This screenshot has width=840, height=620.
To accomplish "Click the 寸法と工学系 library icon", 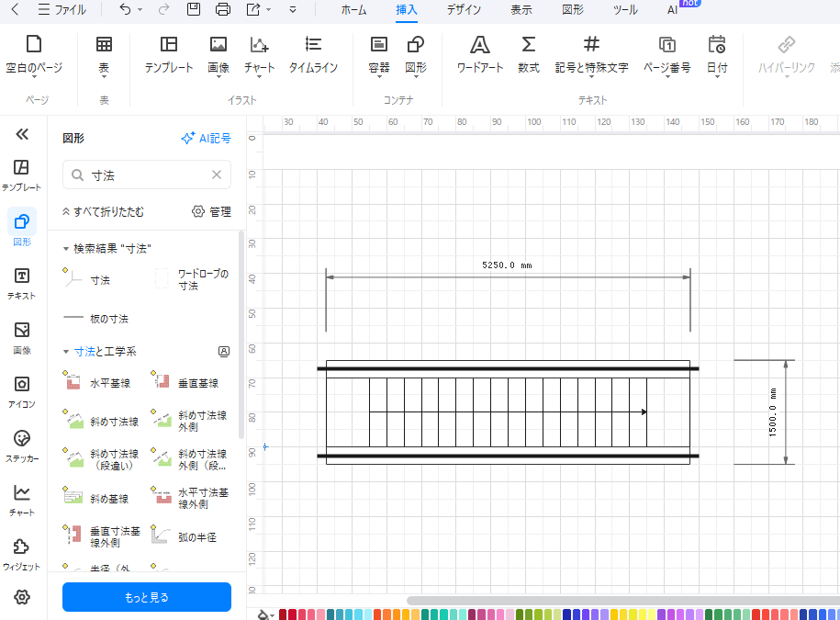I will point(224,352).
